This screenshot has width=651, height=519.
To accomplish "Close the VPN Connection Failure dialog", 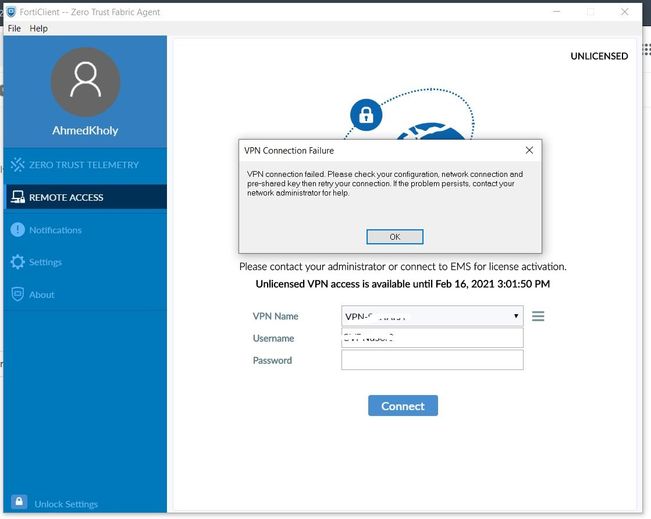I will pos(529,150).
